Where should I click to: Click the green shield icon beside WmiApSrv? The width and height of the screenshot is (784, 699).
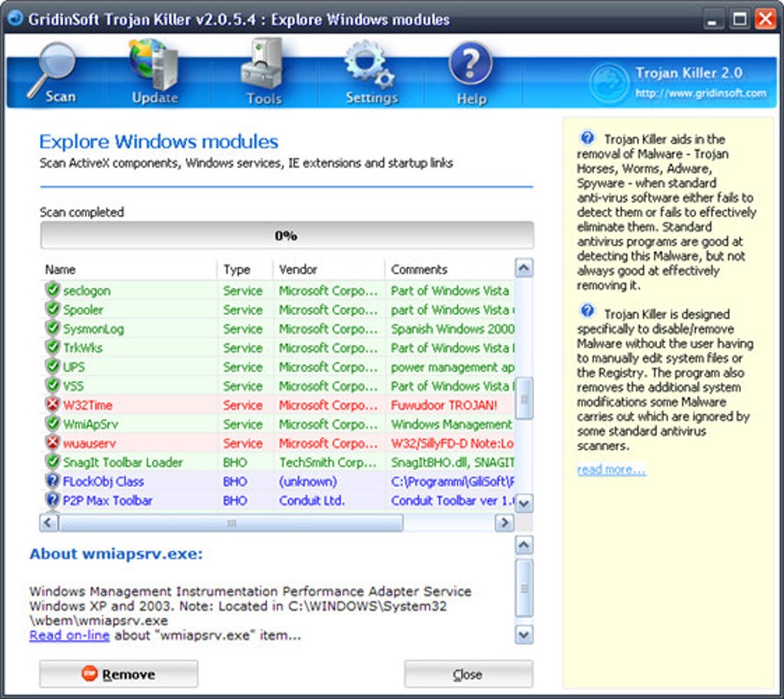(52, 423)
